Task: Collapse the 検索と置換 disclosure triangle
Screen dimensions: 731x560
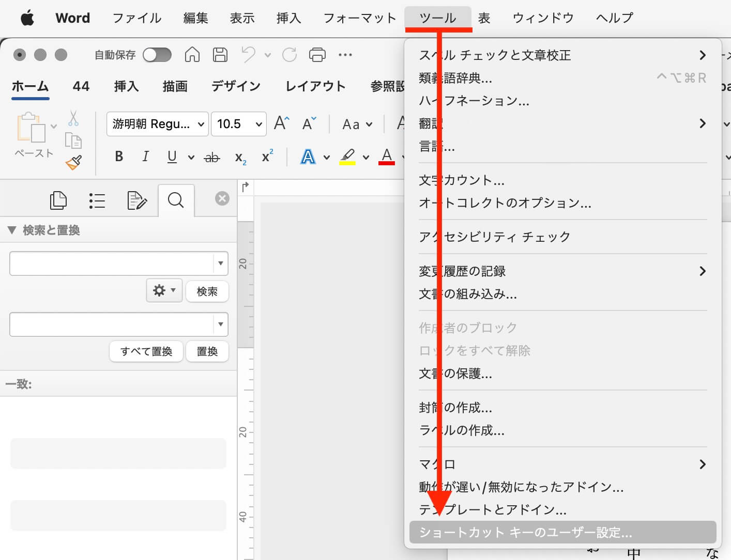Action: [x=12, y=230]
